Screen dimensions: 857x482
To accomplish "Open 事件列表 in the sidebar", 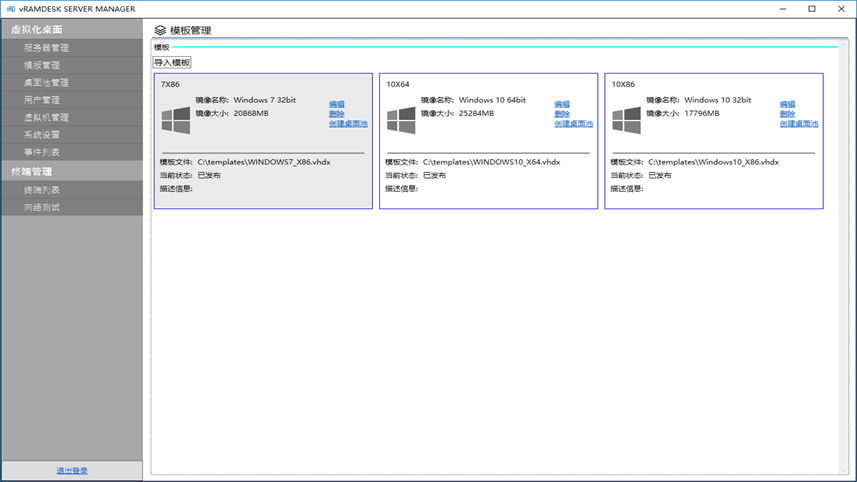I will [72, 152].
